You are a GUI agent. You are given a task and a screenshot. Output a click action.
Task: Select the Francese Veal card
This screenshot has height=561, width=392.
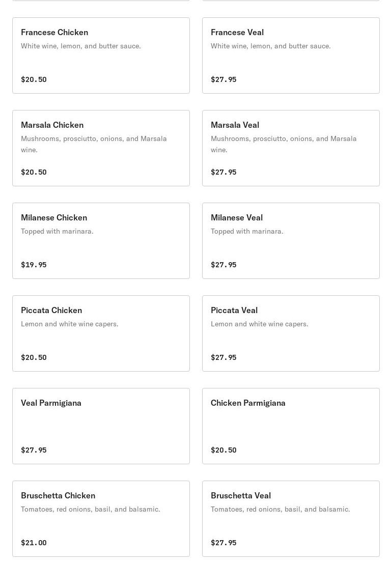[x=291, y=55]
